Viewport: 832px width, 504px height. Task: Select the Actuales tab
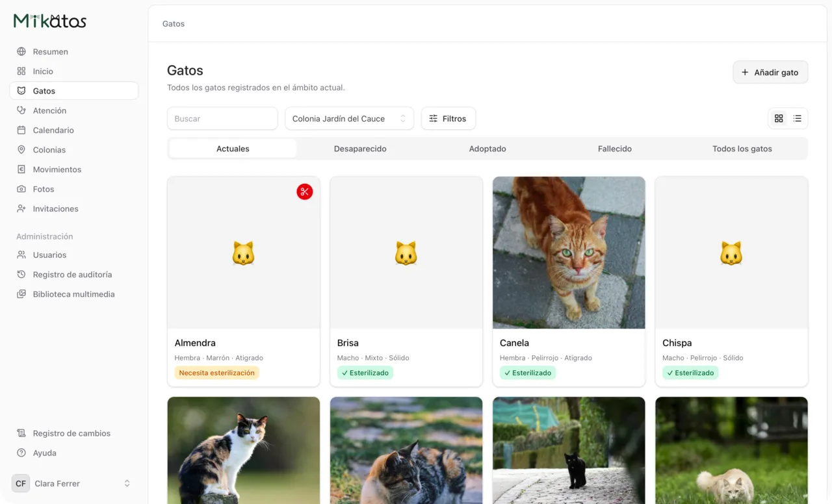pos(233,149)
